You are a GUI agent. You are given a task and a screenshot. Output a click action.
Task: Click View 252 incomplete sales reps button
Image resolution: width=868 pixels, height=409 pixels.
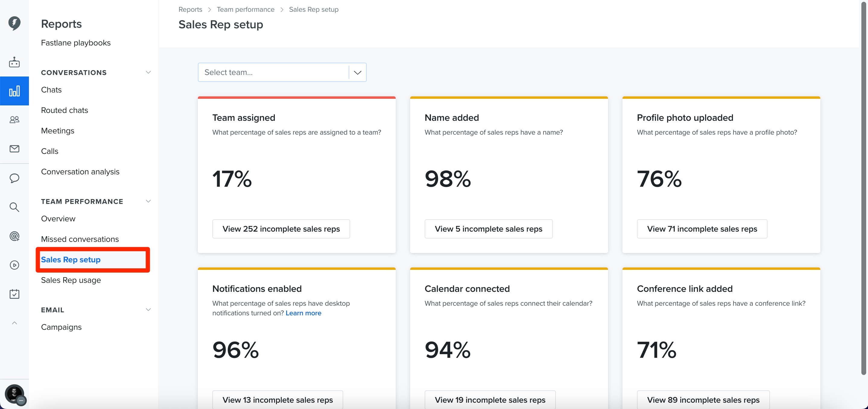[281, 229]
